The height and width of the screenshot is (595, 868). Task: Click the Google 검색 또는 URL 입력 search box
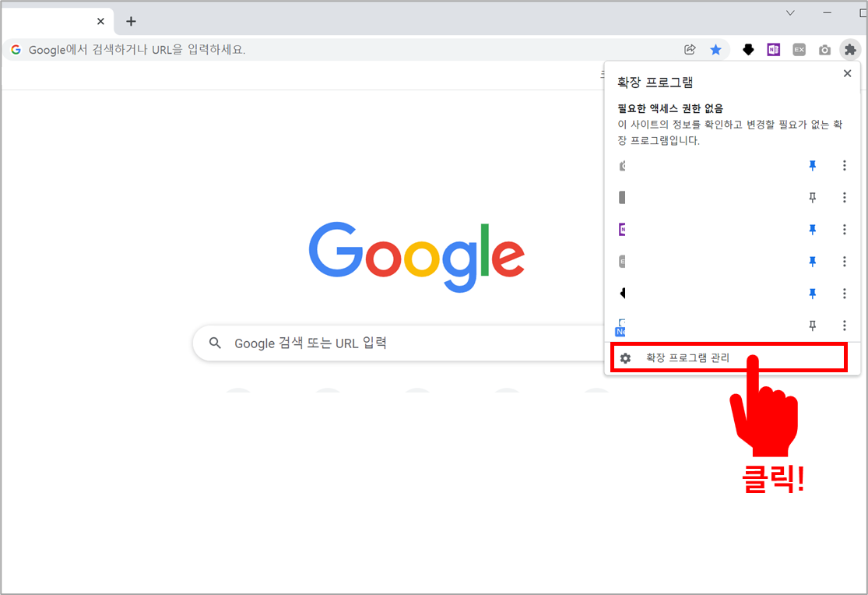point(399,343)
